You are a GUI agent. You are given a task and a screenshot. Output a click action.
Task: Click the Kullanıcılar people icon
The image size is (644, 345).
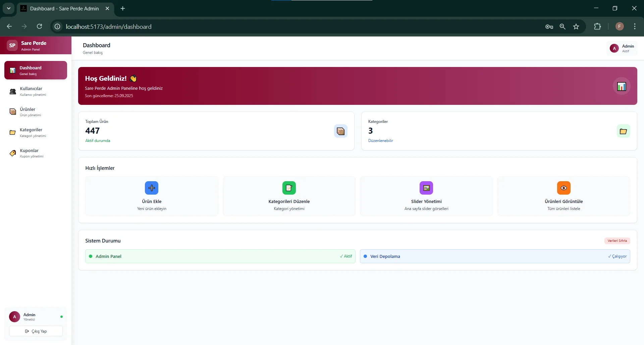[x=13, y=91]
